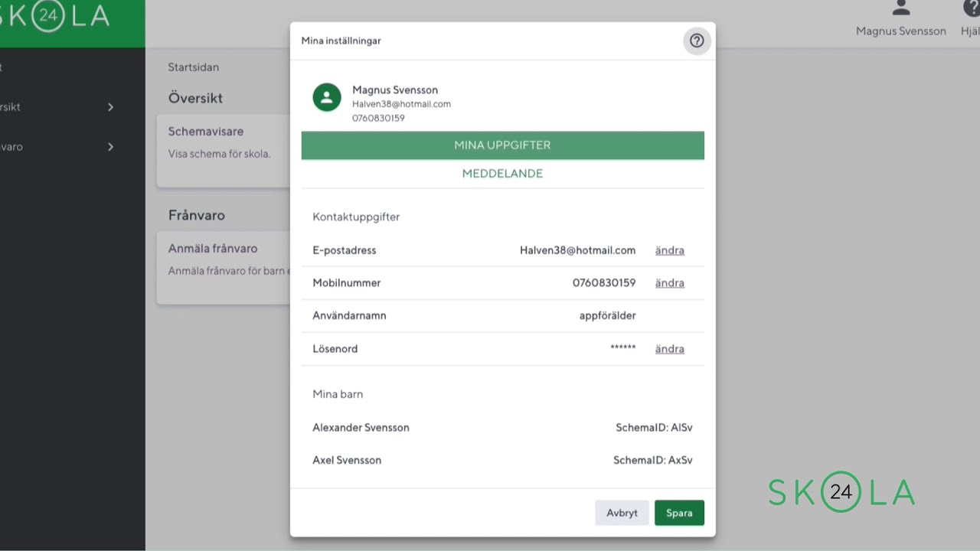Click Magnus Svensson name in top bar
The height and width of the screenshot is (551, 980).
[x=901, y=31]
